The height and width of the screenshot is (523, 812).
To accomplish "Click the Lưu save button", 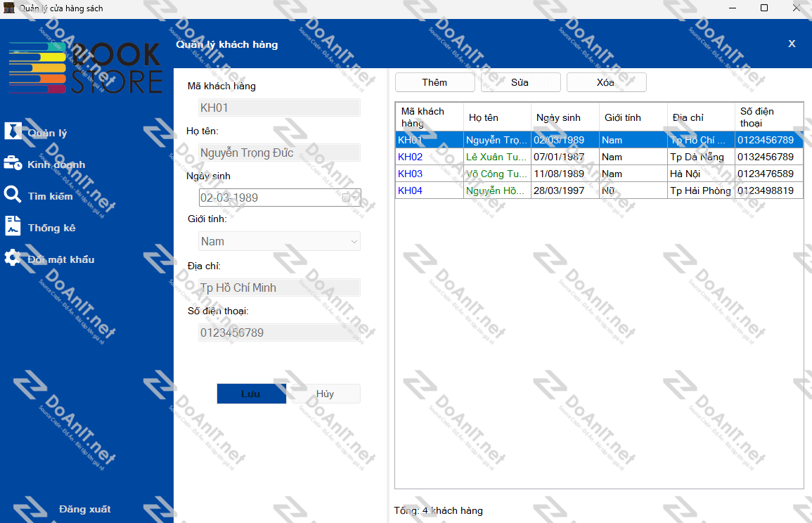I will 251,394.
